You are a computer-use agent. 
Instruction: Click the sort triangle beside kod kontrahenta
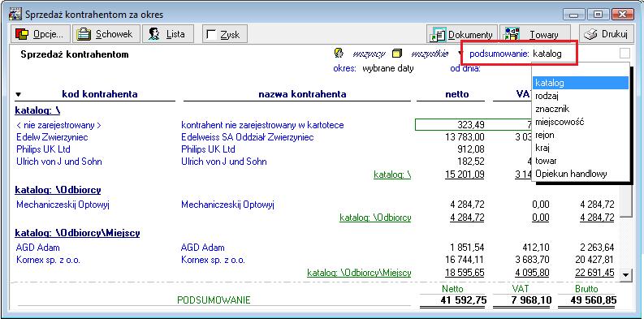click(x=18, y=94)
